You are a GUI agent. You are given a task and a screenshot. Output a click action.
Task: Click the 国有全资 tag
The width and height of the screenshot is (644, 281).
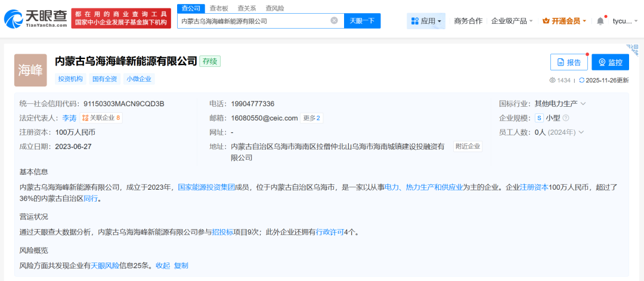[105, 79]
